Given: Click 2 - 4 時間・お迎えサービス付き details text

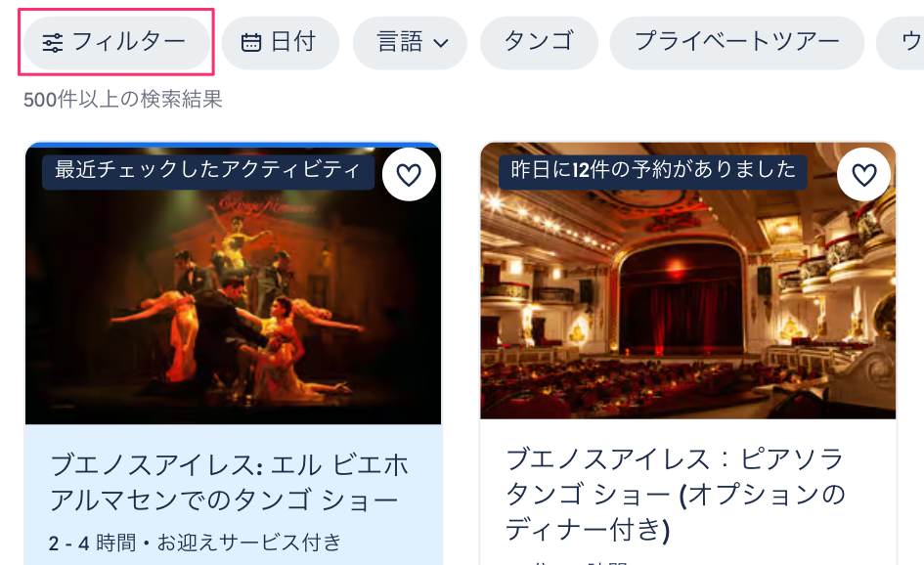Looking at the screenshot, I should (x=195, y=543).
